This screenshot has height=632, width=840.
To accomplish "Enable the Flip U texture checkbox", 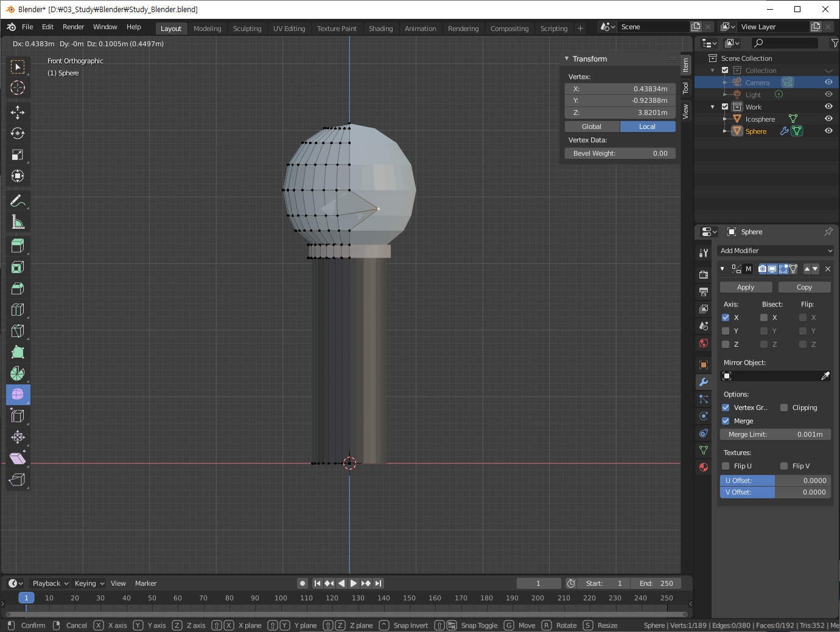I will [x=726, y=466].
